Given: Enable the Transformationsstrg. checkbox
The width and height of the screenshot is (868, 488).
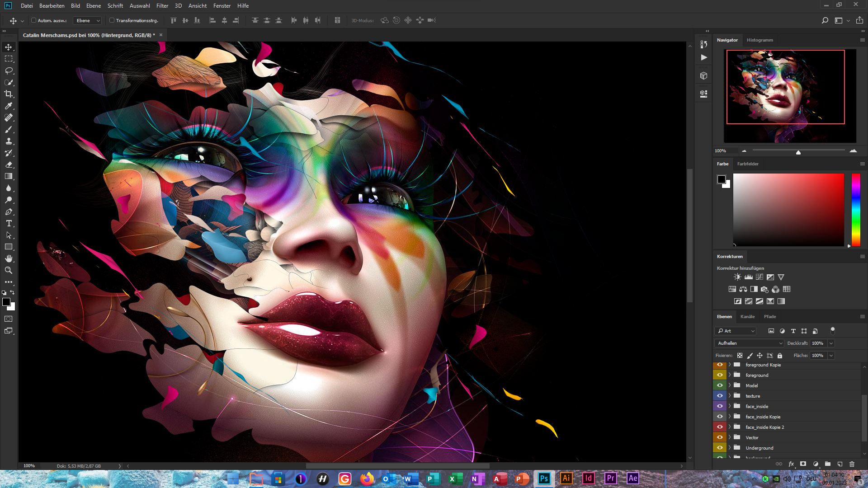Looking at the screenshot, I should point(112,20).
